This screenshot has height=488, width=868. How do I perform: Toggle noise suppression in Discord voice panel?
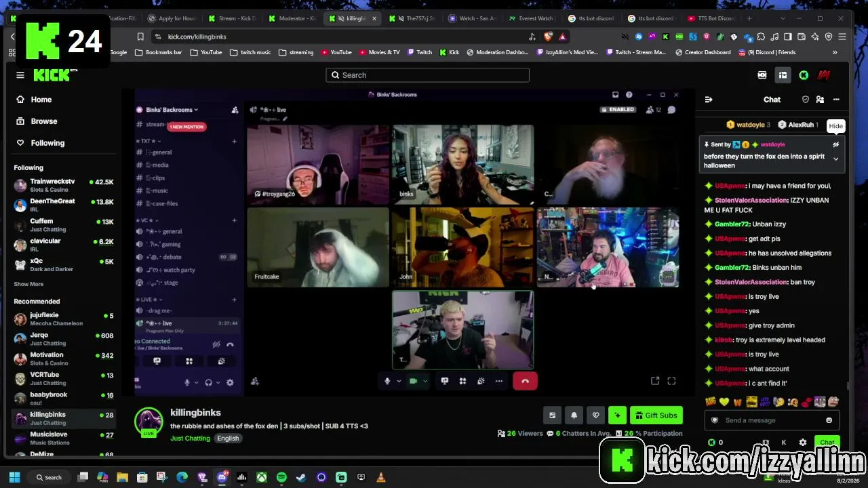point(216,344)
